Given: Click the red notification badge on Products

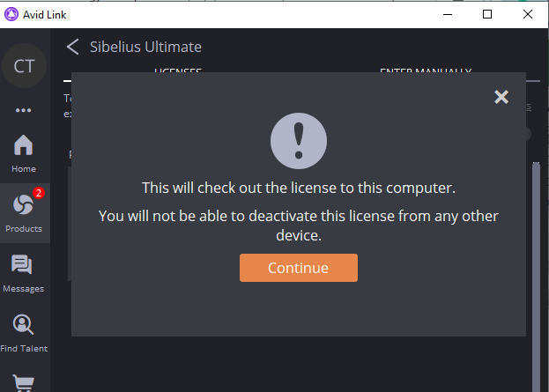Looking at the screenshot, I should (39, 193).
